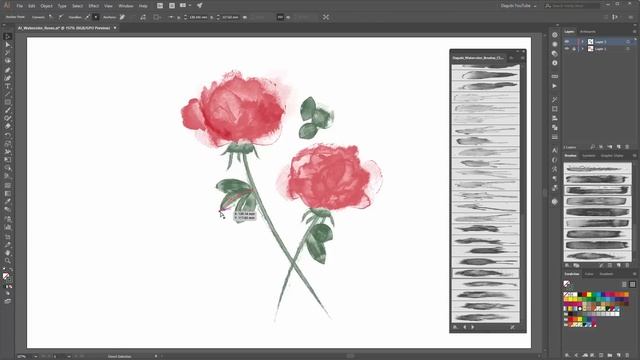Click target circle of bottom layer
This screenshot has width=640, height=360.
pos(628,49)
